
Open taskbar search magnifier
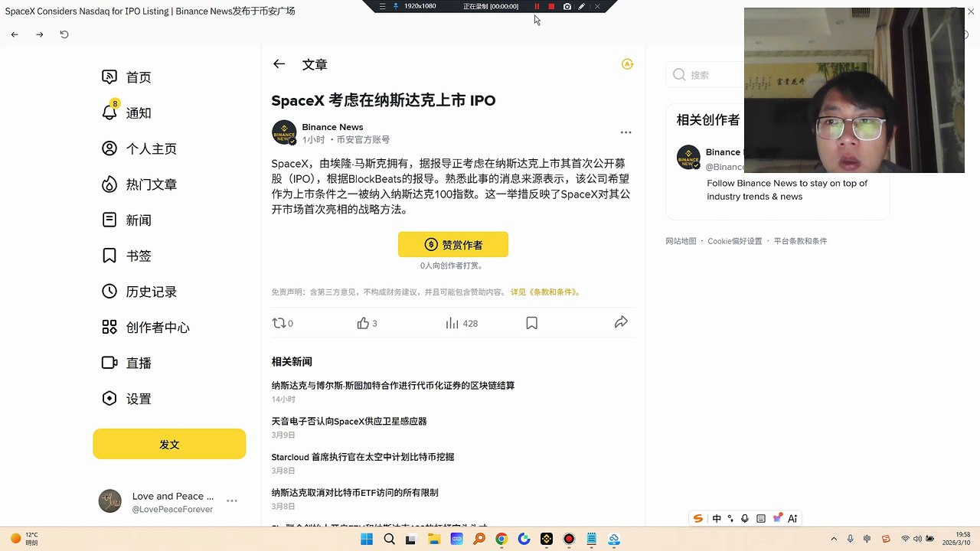pyautogui.click(x=389, y=539)
